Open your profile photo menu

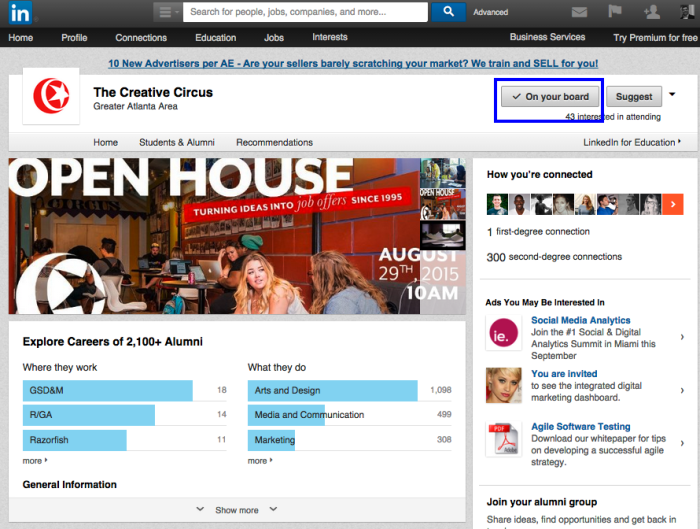687,12
